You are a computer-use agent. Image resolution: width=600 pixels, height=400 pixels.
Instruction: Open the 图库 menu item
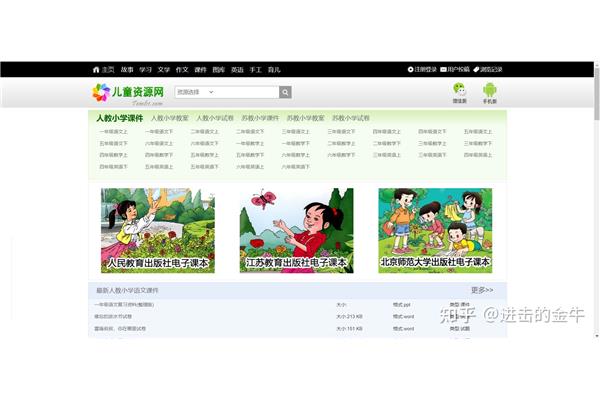[219, 70]
